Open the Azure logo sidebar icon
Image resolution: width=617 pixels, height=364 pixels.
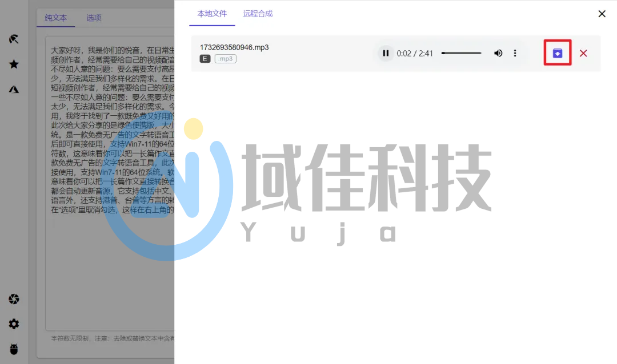pos(14,89)
